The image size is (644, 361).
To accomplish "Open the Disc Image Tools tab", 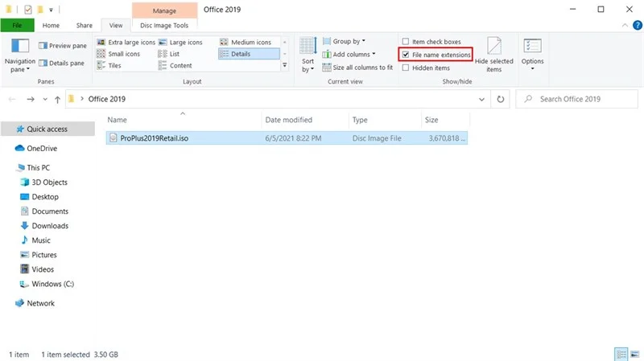I will coord(164,26).
